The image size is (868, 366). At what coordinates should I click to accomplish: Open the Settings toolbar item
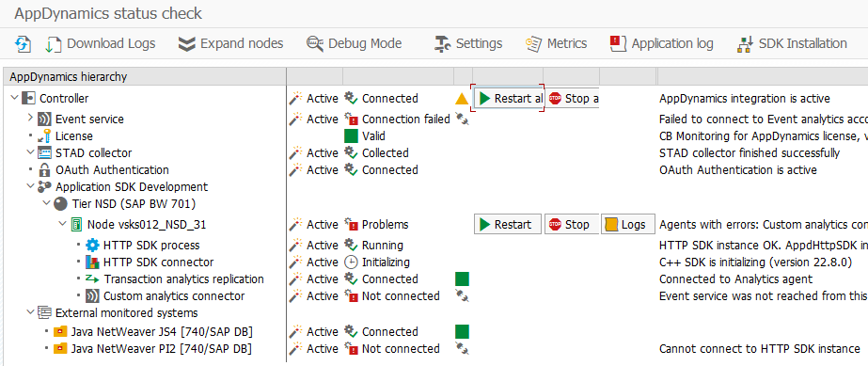468,43
